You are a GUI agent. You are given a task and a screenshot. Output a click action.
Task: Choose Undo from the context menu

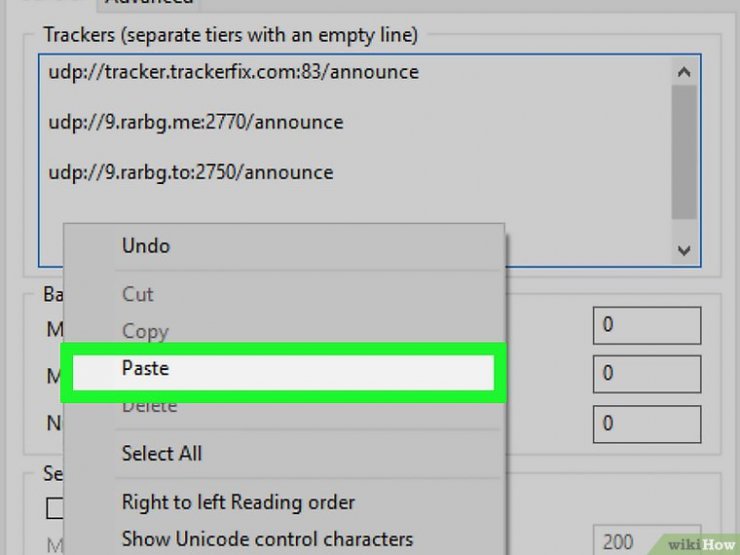click(146, 246)
